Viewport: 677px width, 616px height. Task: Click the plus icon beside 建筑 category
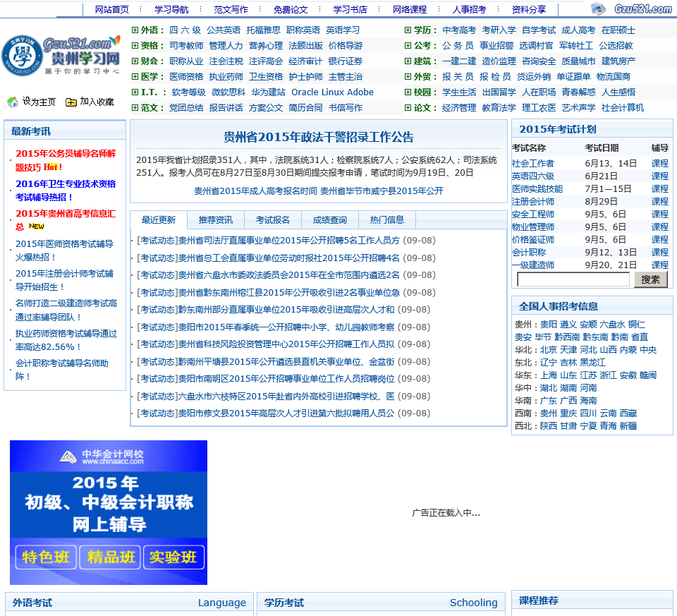408,61
